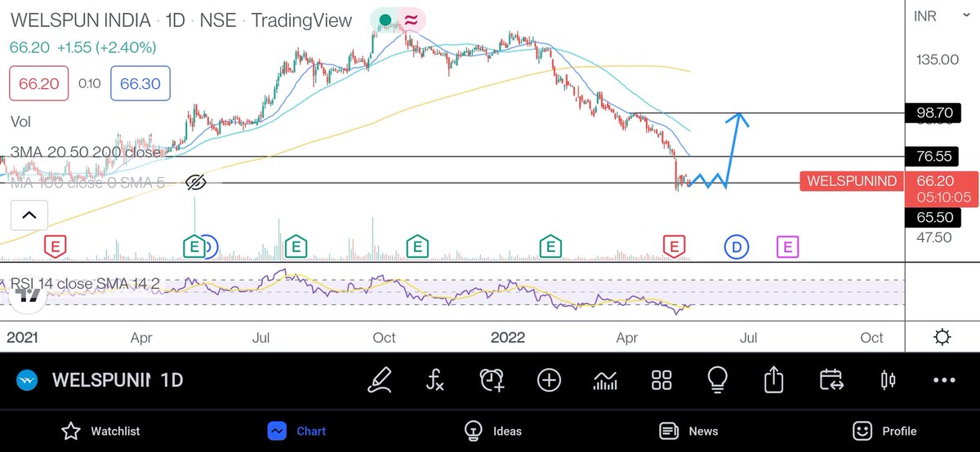Open the three dots more menu
Screen dimensions: 980x452
[943, 380]
